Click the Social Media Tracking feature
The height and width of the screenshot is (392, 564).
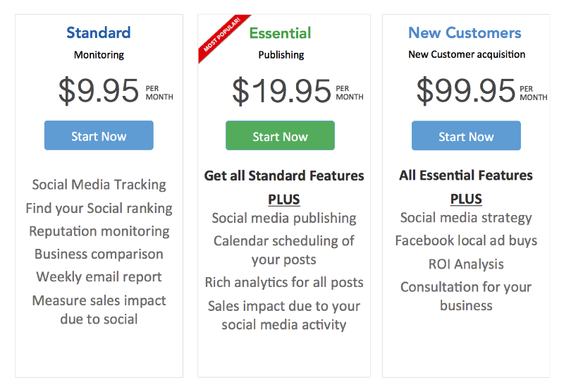click(x=99, y=185)
